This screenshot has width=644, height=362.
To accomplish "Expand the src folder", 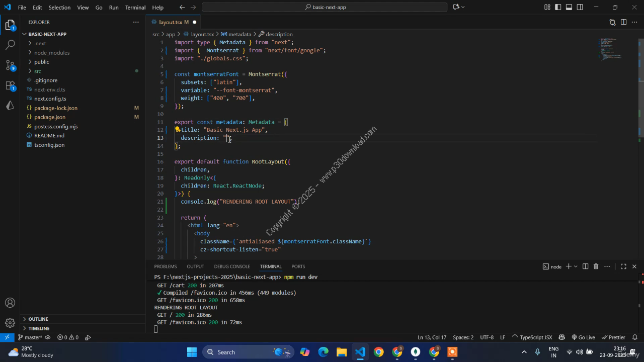I will [38, 71].
